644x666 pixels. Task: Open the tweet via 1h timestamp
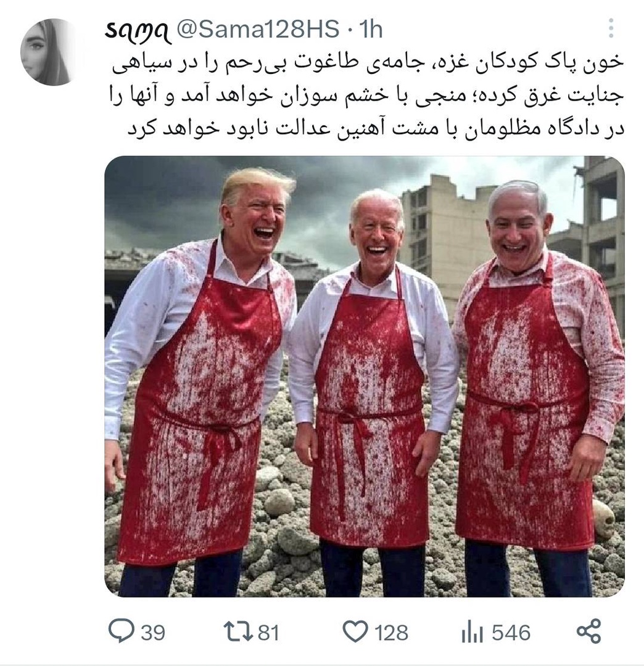(371, 30)
